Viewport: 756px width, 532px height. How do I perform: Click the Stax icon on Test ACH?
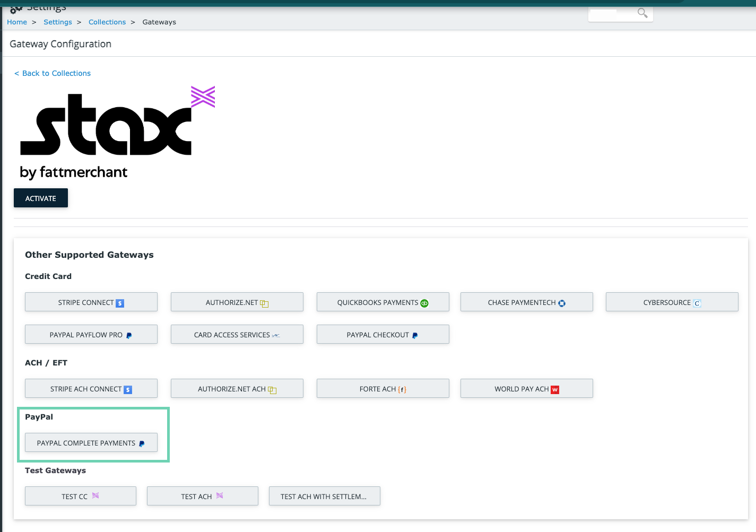click(x=220, y=496)
